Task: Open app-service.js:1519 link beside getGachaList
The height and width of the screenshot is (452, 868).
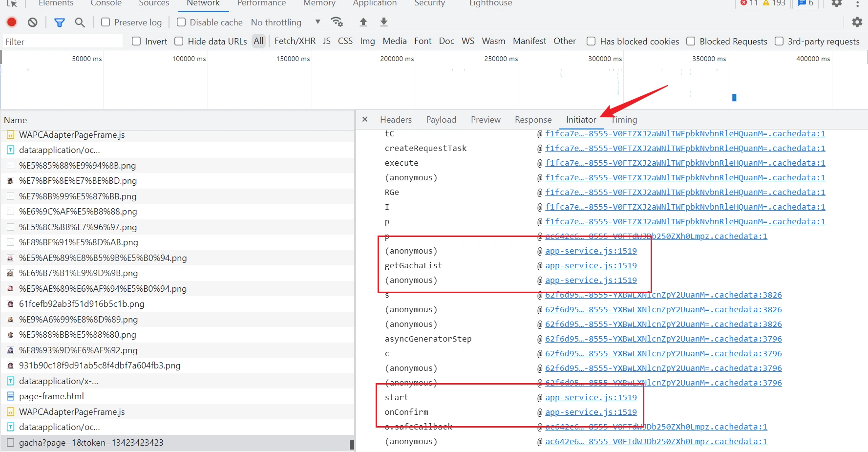Action: 591,265
